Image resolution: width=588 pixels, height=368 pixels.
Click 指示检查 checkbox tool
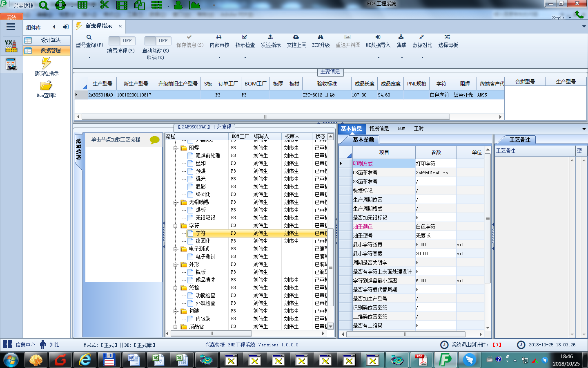point(245,41)
